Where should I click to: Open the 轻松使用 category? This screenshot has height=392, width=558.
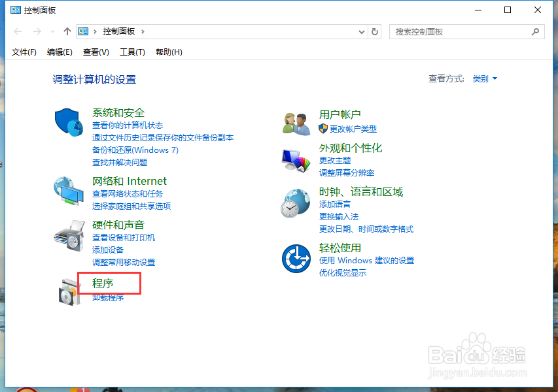click(340, 248)
